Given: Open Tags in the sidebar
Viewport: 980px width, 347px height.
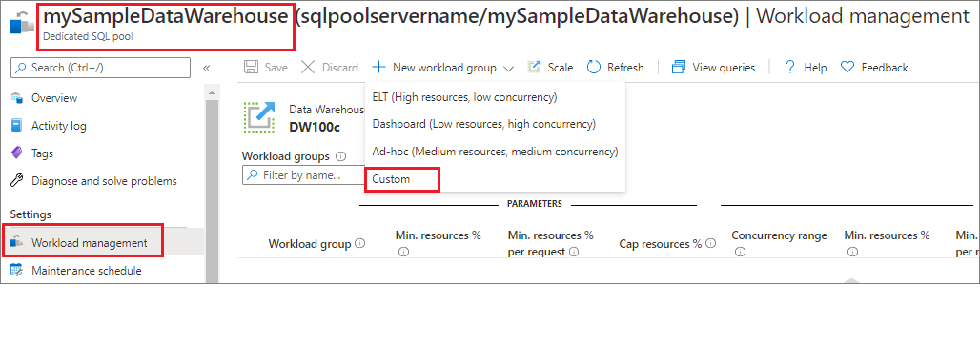Looking at the screenshot, I should 43,153.
